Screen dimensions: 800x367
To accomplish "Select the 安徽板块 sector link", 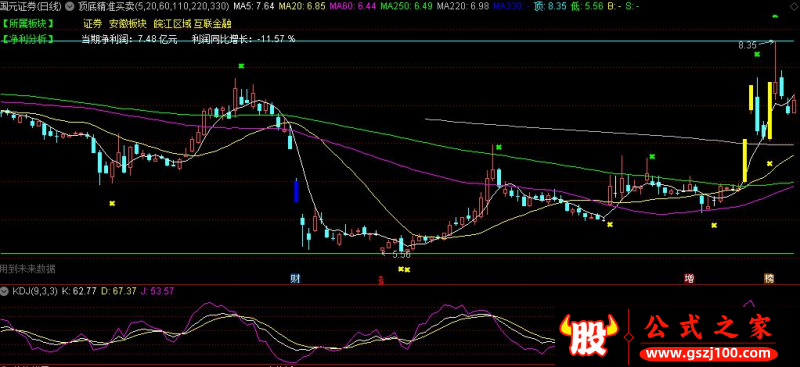I will (x=128, y=23).
